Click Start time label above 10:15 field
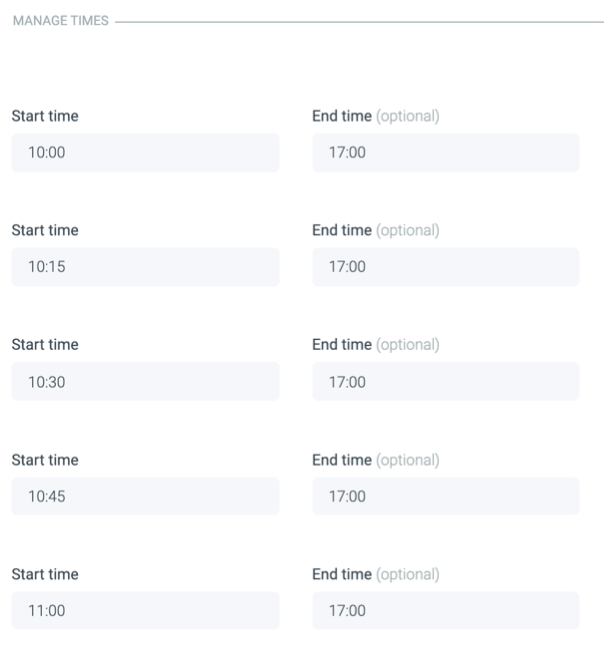The image size is (604, 662). tap(45, 230)
